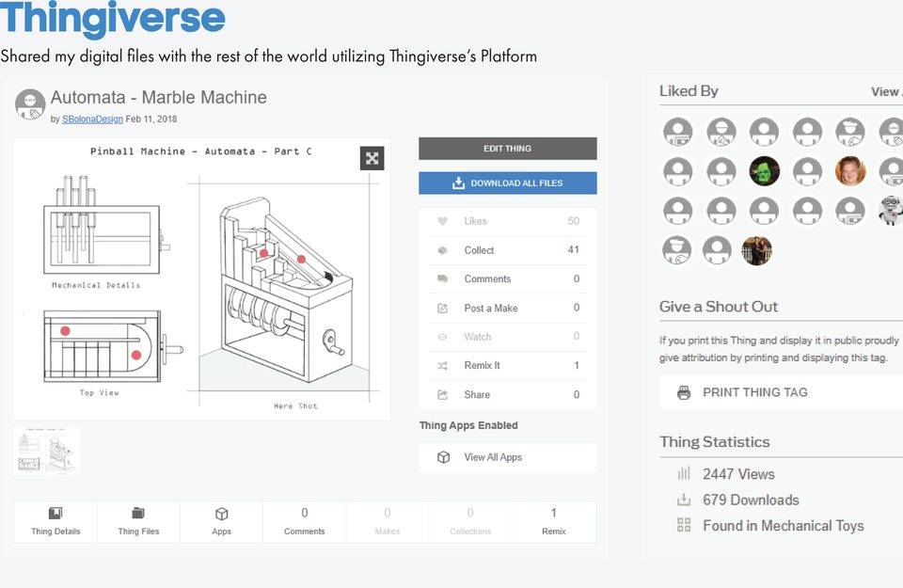
Task: Select the drawing thumbnail below the main image
Action: [x=46, y=451]
